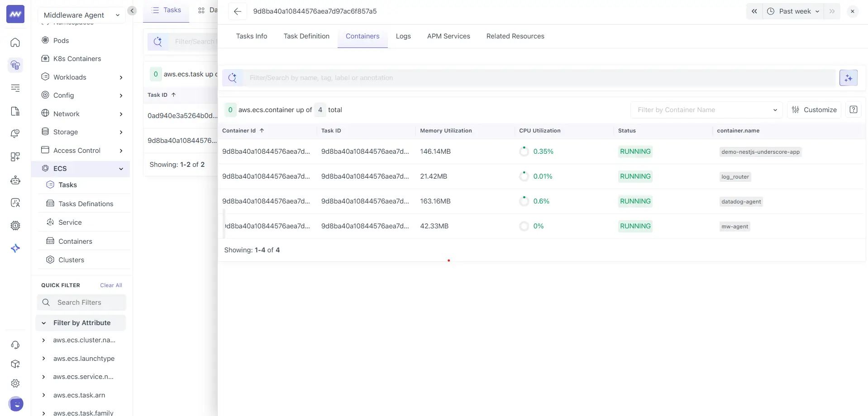Open settings gear in left rail

(15, 383)
